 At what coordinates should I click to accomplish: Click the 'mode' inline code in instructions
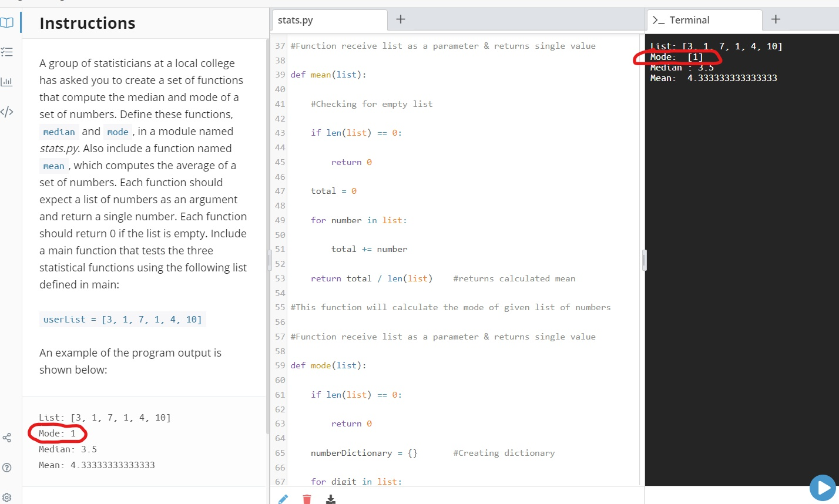click(118, 132)
